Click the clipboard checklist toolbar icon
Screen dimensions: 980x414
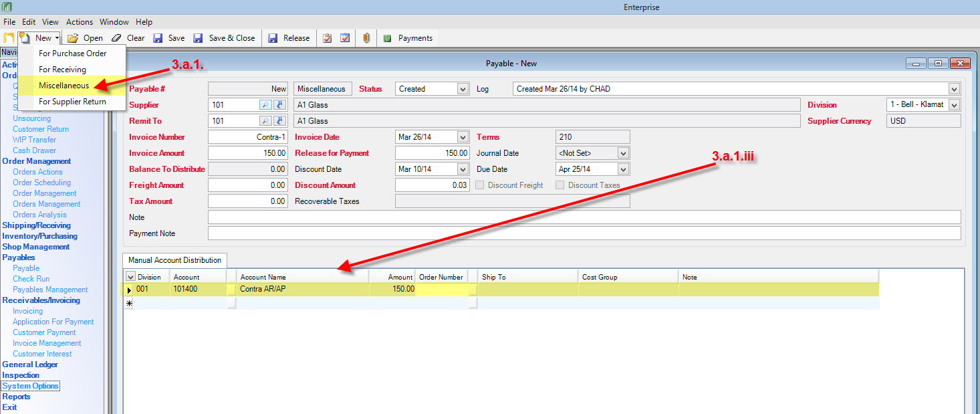click(328, 38)
